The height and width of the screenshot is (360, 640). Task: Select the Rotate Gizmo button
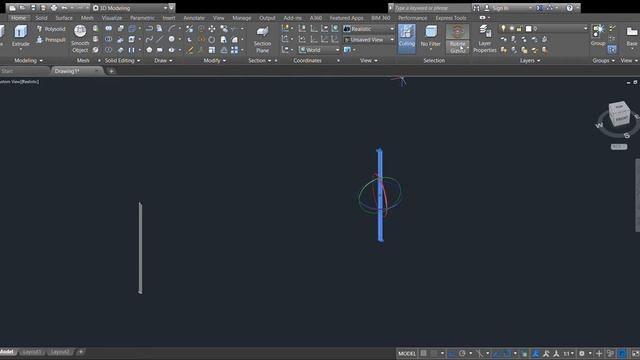(x=458, y=39)
